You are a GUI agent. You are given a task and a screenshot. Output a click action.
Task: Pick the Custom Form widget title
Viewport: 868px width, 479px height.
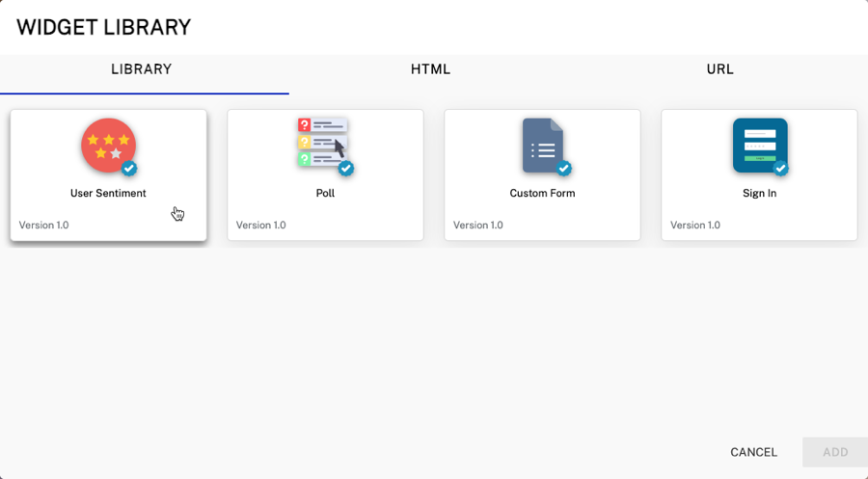pyautogui.click(x=542, y=193)
